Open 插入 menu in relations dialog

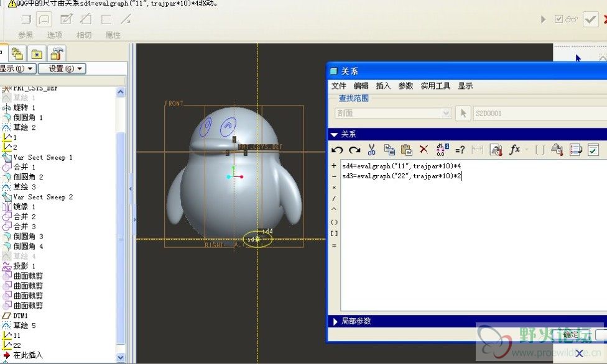pos(383,86)
